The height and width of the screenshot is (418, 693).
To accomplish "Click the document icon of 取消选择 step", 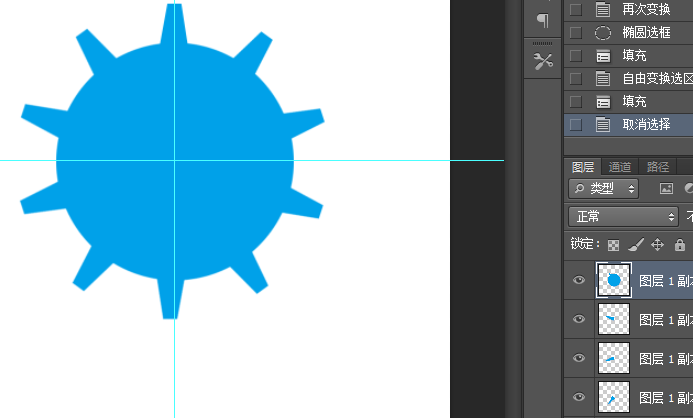I will 603,125.
